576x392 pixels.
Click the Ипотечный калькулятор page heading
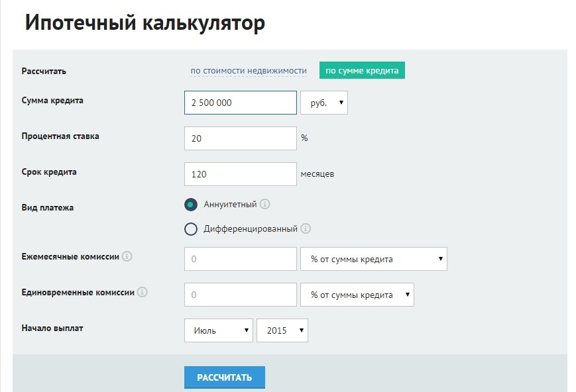click(x=143, y=22)
